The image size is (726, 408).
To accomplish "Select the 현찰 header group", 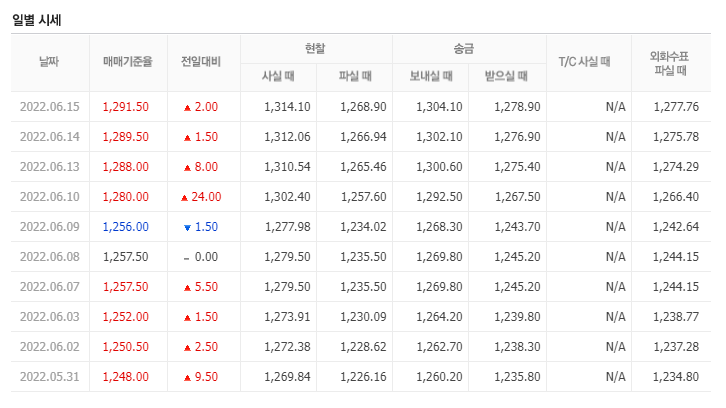I will [x=316, y=47].
